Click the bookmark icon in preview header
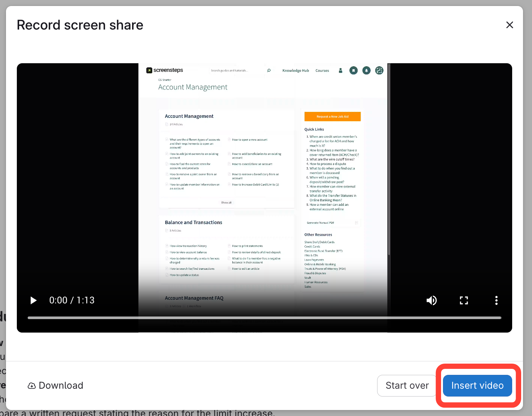Viewport: 532px width, 416px height. pyautogui.click(x=354, y=70)
